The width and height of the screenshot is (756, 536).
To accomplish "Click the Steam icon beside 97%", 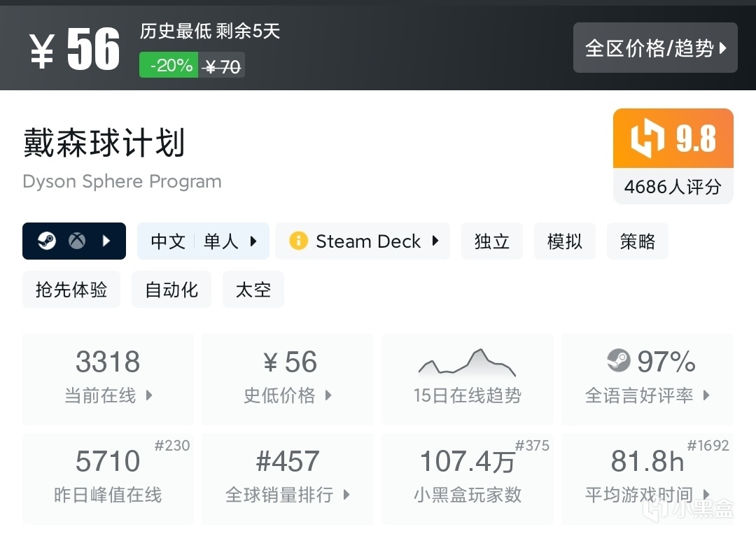I will click(x=619, y=362).
